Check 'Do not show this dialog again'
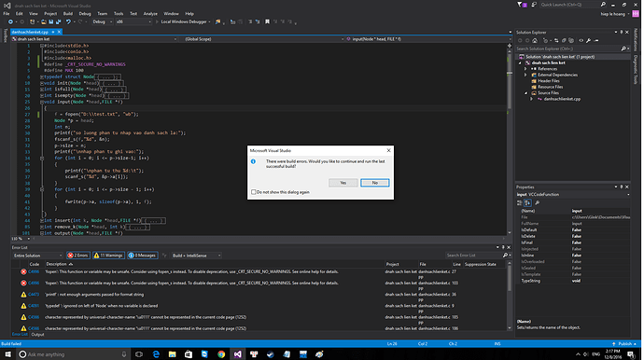Screen dimensions: 644x360 (x=254, y=192)
